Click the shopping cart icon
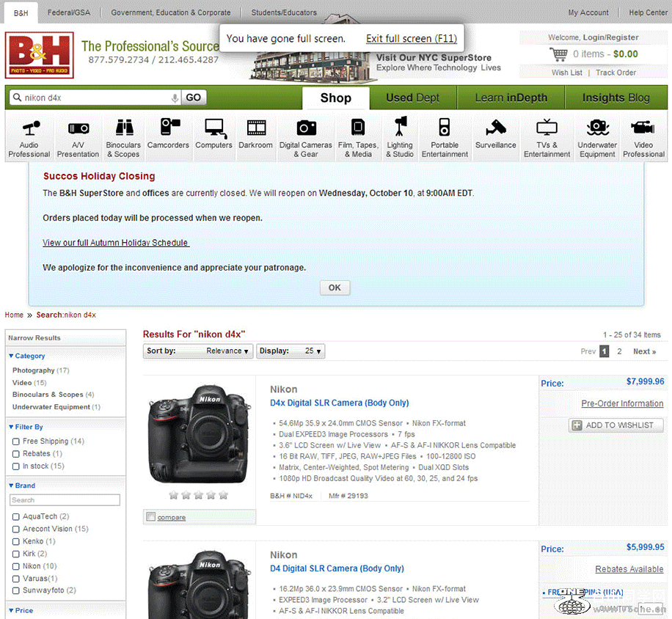The image size is (672, 619). click(x=558, y=54)
